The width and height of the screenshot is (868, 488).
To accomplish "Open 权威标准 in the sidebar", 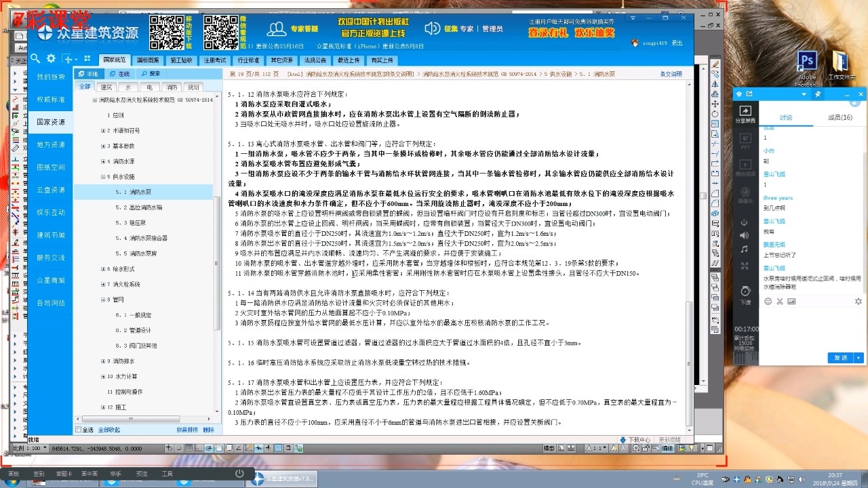I will tap(51, 100).
